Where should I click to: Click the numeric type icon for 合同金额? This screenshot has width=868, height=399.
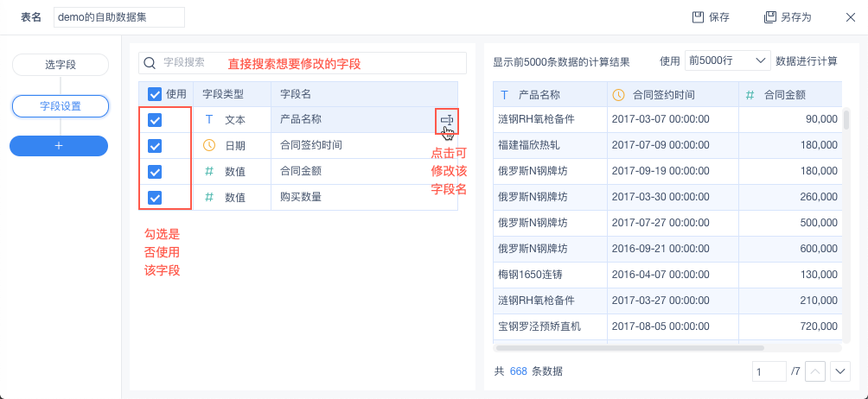click(x=208, y=171)
